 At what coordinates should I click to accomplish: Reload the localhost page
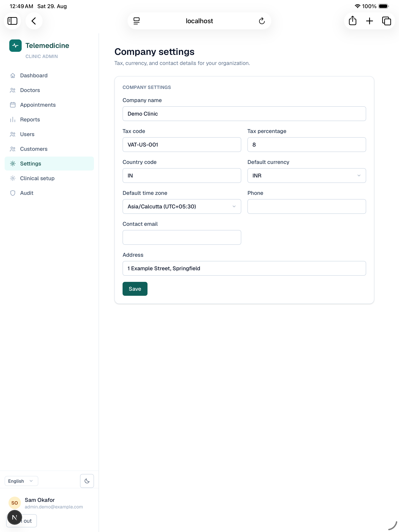click(x=262, y=21)
